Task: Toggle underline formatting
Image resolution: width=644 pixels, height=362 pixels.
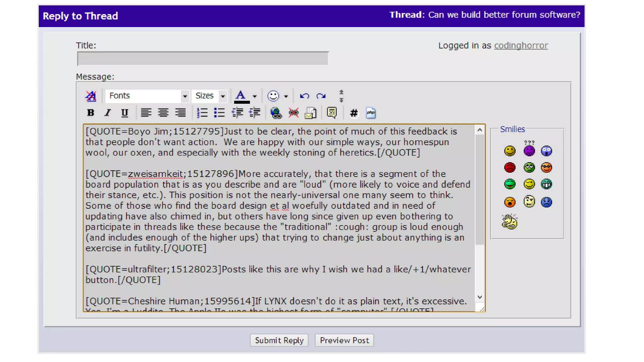Action: 125,113
